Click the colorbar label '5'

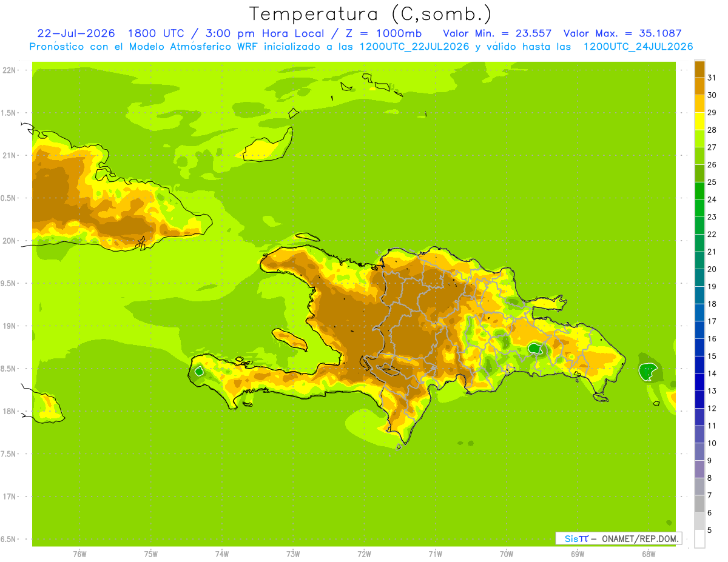click(x=709, y=530)
